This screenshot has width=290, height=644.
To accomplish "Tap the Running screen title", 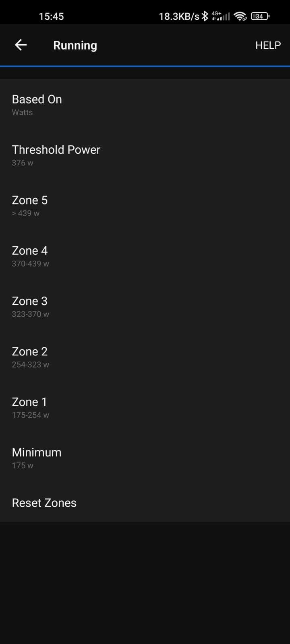I will [75, 45].
